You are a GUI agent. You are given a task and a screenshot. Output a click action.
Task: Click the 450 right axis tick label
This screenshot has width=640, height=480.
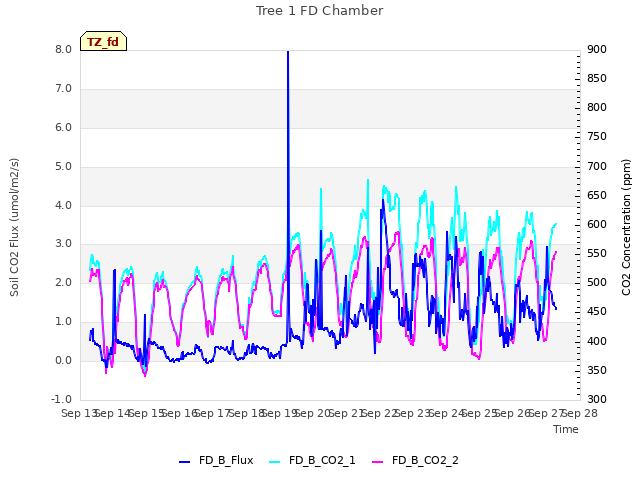pyautogui.click(x=597, y=311)
